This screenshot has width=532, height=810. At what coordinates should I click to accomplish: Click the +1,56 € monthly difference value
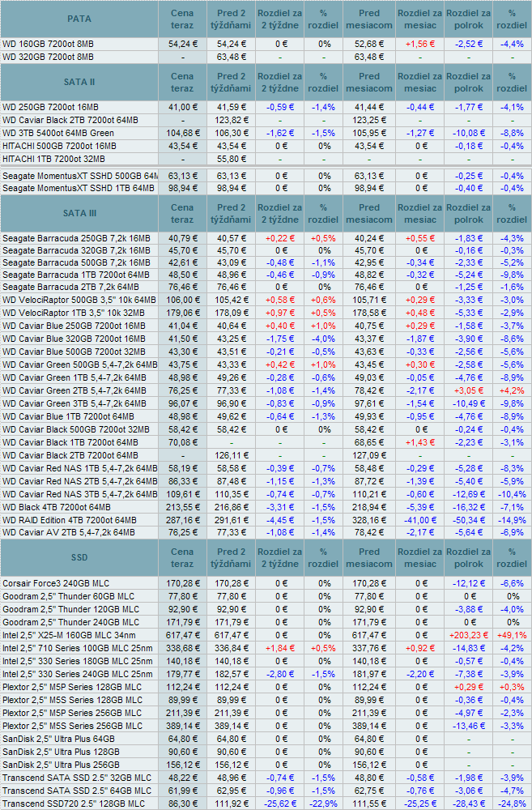coord(420,44)
